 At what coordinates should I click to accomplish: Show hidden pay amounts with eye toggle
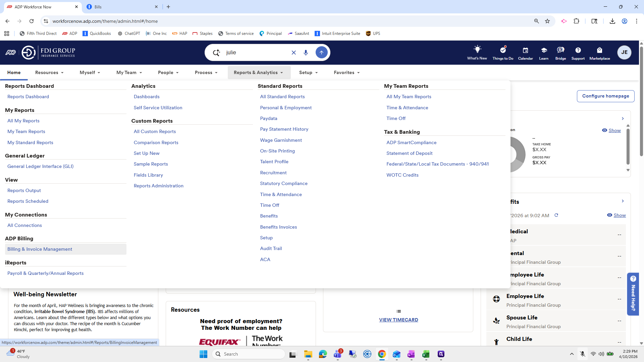[x=611, y=130]
